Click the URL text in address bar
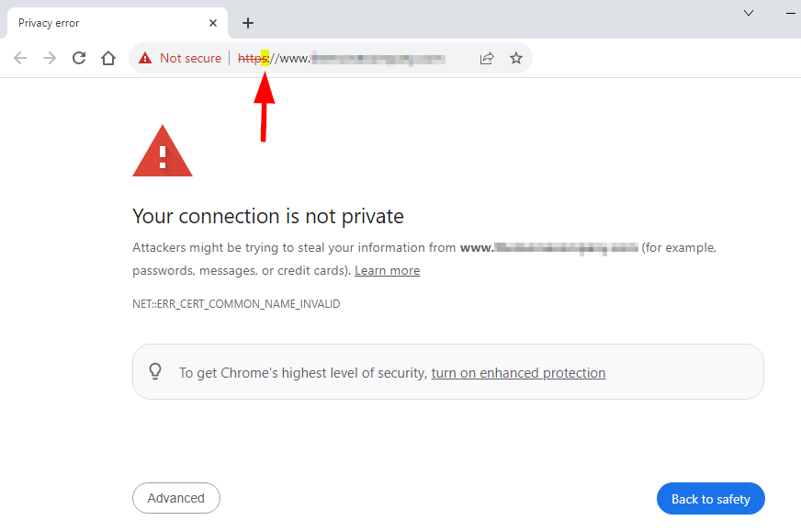801x532 pixels. (x=341, y=58)
